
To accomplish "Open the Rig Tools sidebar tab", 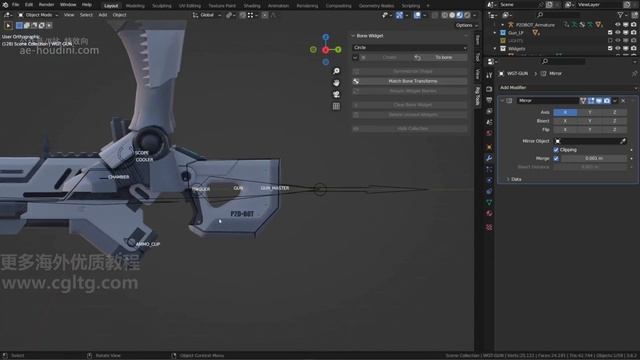I will coord(478,96).
